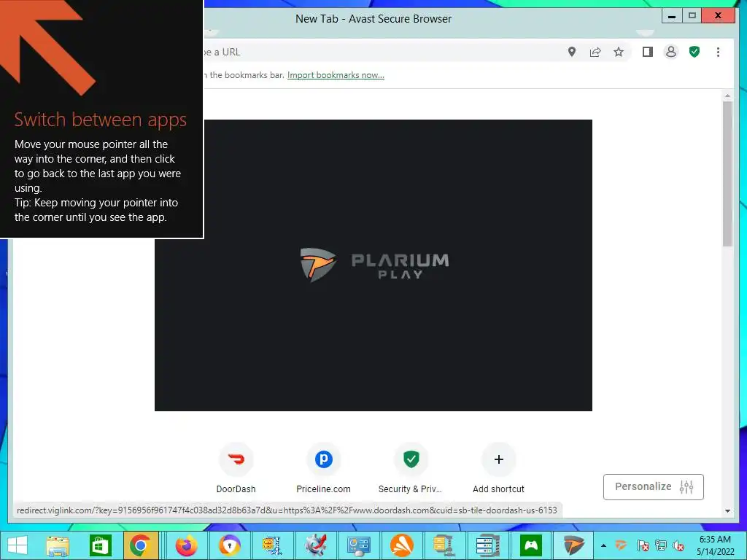The width and height of the screenshot is (747, 560).
Task: Click the page vertical scrollbar thumb
Action: [727, 174]
